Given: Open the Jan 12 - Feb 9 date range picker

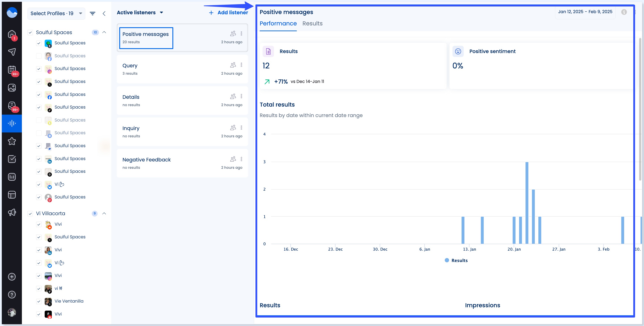Looking at the screenshot, I should (585, 12).
